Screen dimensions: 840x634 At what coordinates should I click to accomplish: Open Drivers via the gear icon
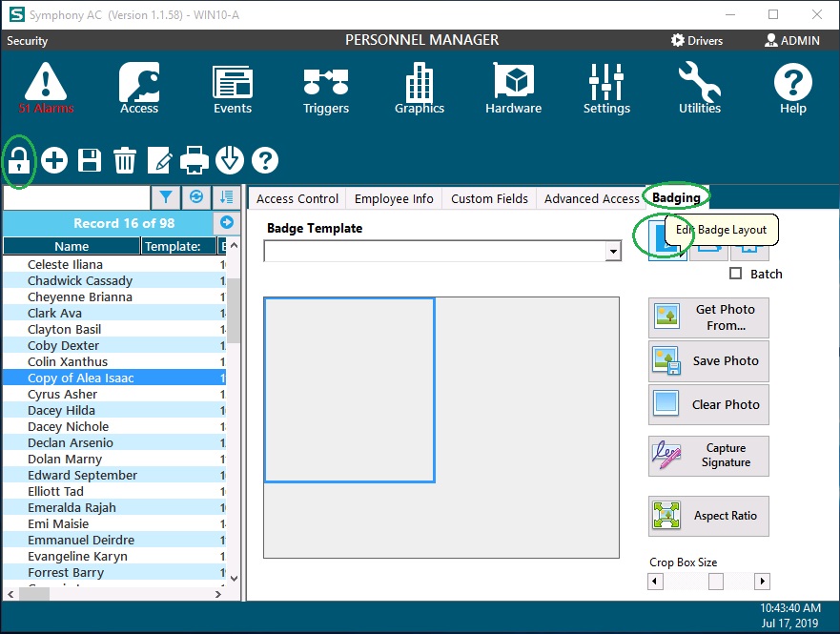[x=678, y=40]
